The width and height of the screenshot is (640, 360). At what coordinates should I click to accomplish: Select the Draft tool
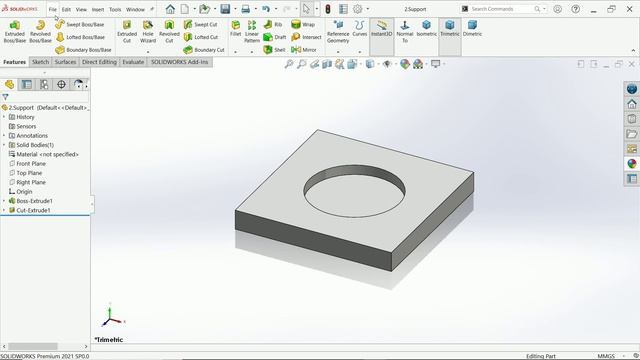[275, 37]
